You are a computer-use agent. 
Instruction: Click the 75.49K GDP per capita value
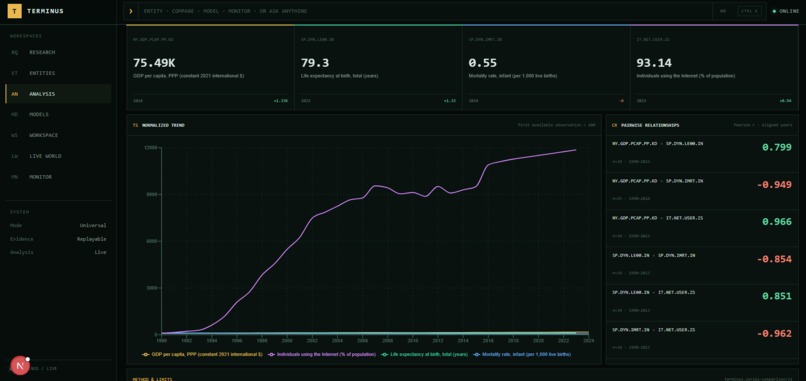[x=154, y=63]
